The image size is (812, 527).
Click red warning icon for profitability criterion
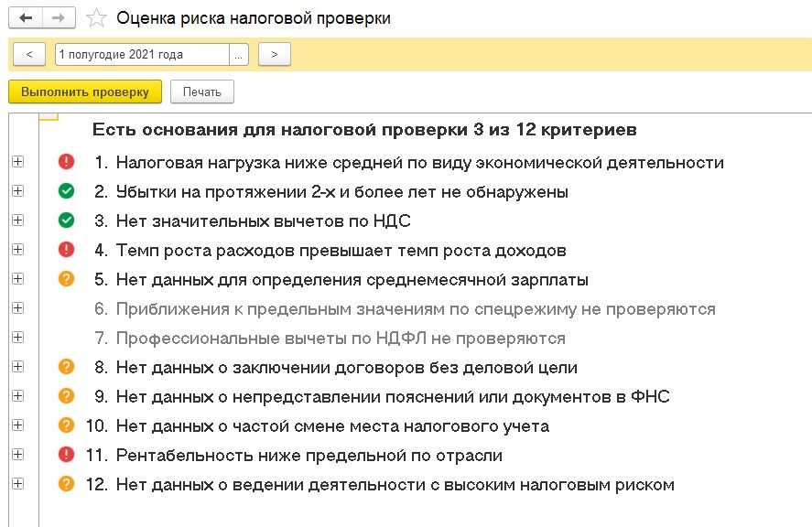point(66,455)
